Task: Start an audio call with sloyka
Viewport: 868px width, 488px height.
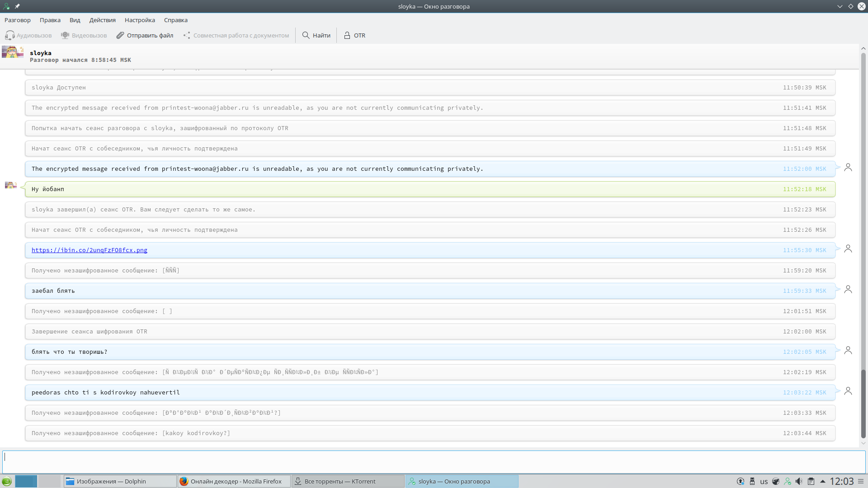Action: [x=28, y=35]
